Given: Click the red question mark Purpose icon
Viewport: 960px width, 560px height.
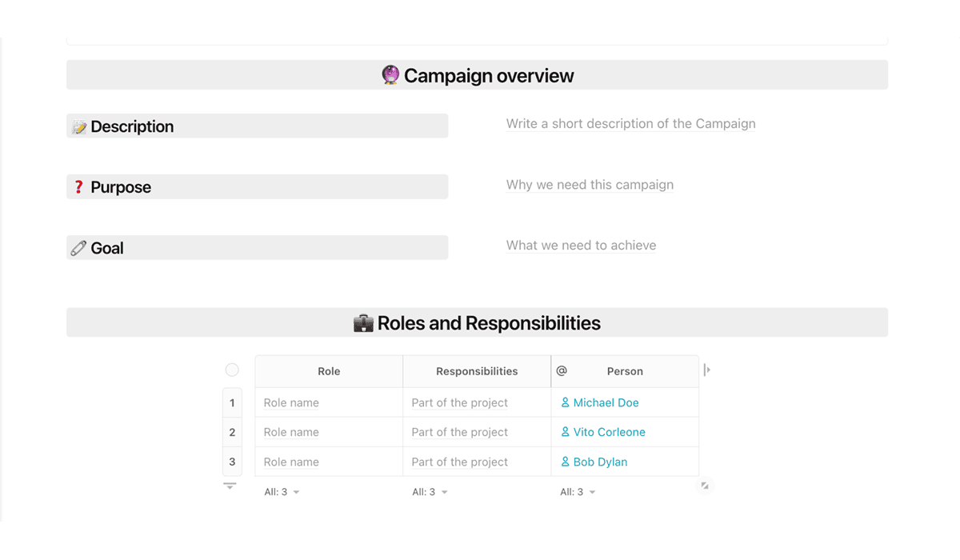Looking at the screenshot, I should 78,187.
